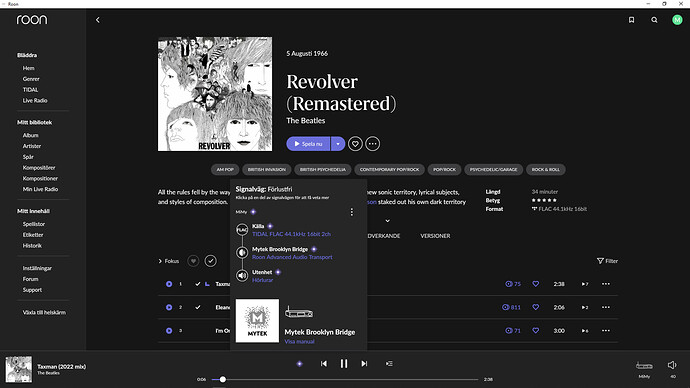
Task: Open the bookmarks icon in top bar
Action: coord(631,20)
